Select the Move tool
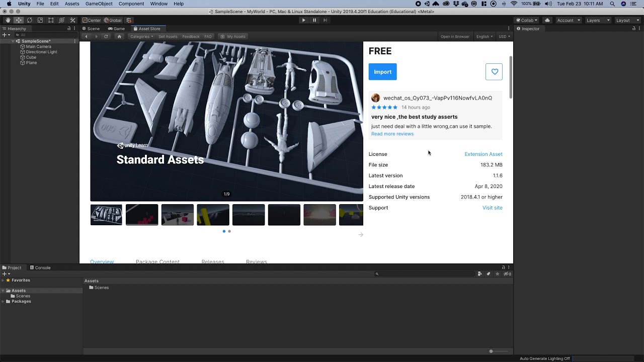This screenshot has width=644, height=362. 19,20
